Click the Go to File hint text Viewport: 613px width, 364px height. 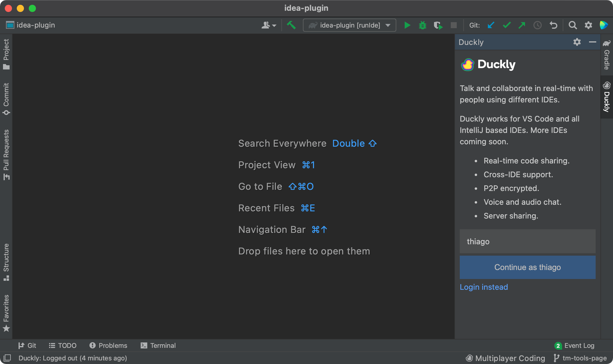pyautogui.click(x=260, y=186)
